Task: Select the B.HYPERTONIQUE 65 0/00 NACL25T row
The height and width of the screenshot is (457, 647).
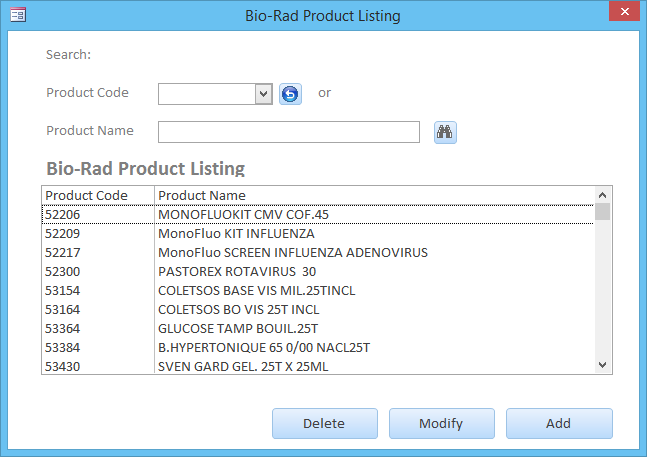Action: (x=318, y=347)
